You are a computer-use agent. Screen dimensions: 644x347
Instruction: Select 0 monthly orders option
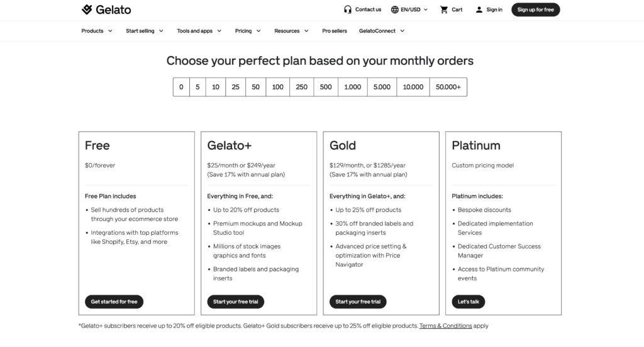(x=181, y=87)
